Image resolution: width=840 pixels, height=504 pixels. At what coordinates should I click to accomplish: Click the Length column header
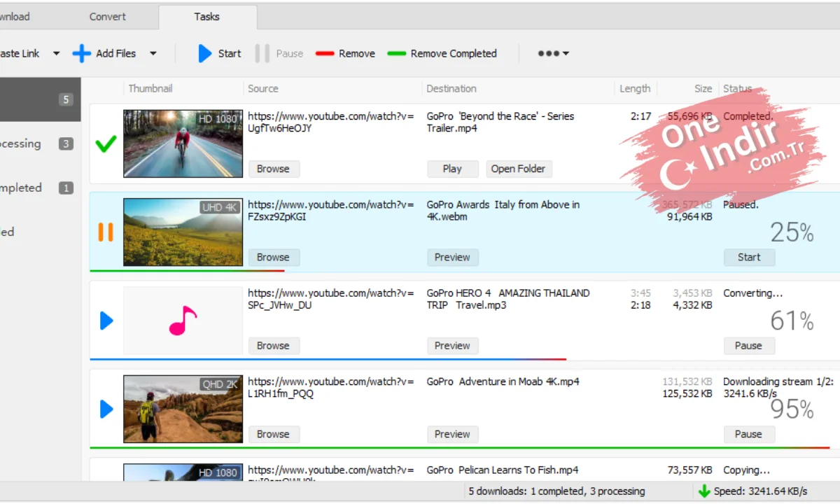(x=635, y=88)
